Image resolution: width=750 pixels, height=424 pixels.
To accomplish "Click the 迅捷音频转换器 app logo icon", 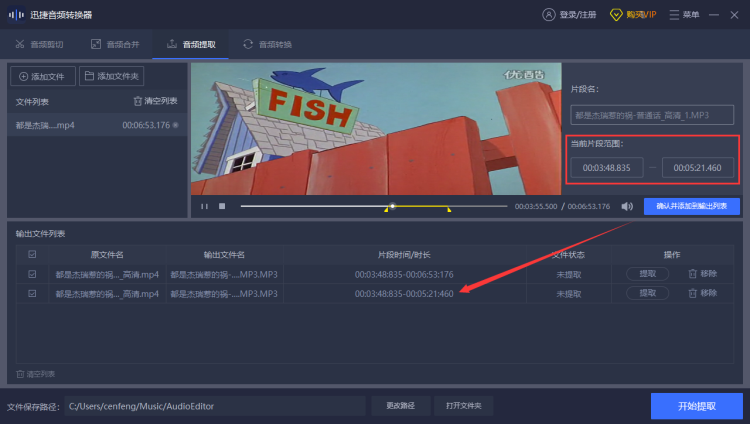I will 16,15.
